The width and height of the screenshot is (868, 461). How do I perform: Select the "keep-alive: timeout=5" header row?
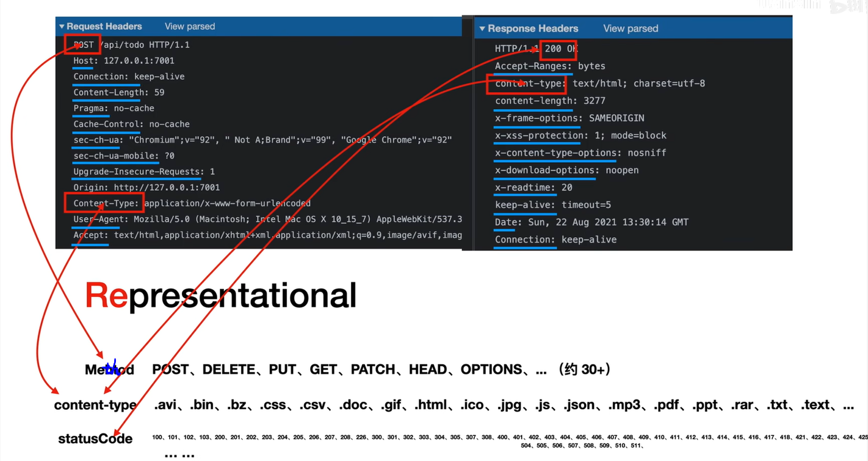[553, 205]
